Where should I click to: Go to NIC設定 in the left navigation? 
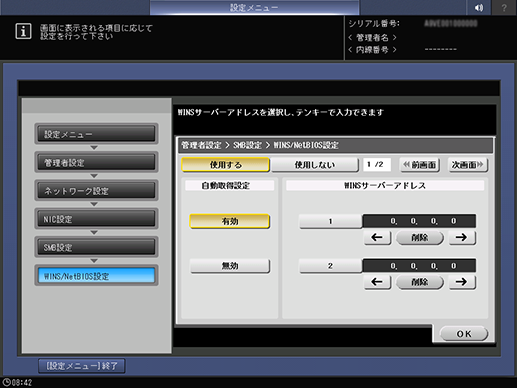pyautogui.click(x=96, y=219)
